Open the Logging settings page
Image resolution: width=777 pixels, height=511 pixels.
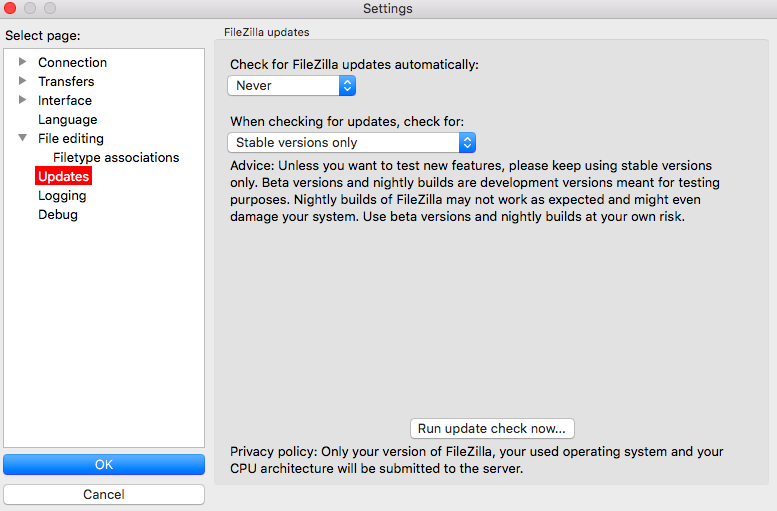62,196
